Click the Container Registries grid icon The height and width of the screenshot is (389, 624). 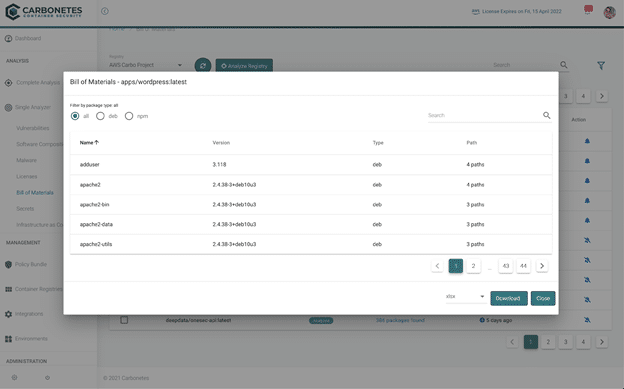point(8,289)
